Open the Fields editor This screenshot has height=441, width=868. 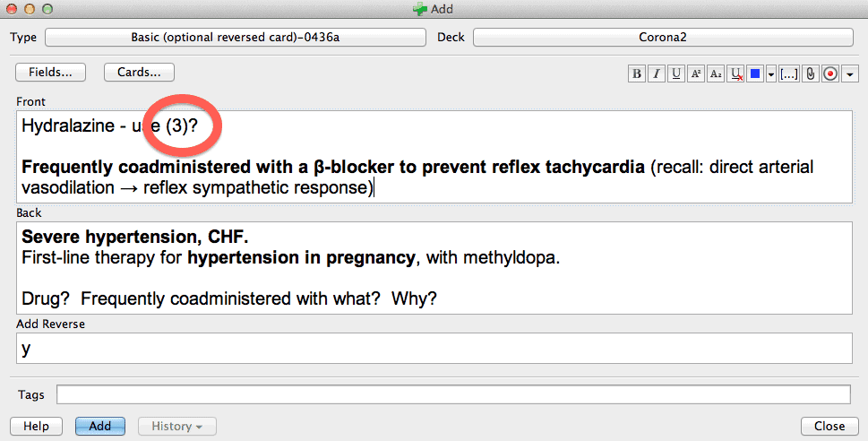click(50, 72)
